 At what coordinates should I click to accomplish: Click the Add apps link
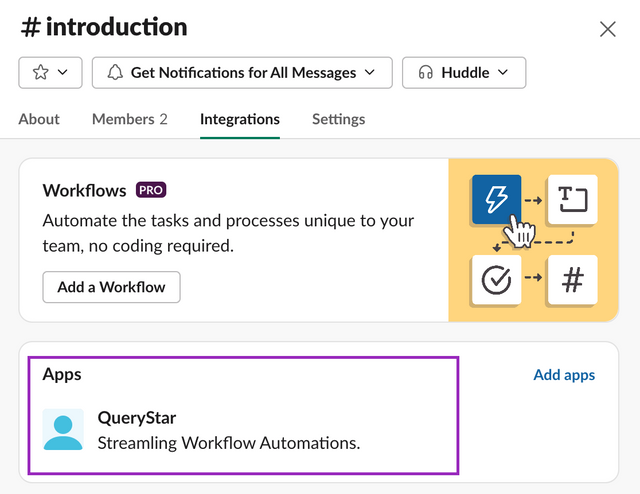click(564, 375)
